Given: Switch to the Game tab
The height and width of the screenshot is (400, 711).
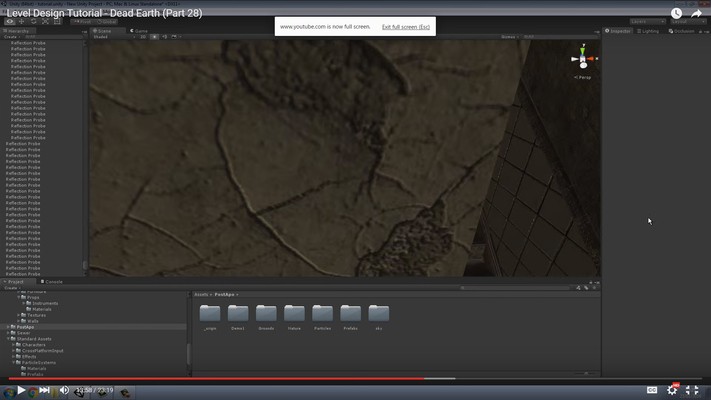Looking at the screenshot, I should click(139, 31).
